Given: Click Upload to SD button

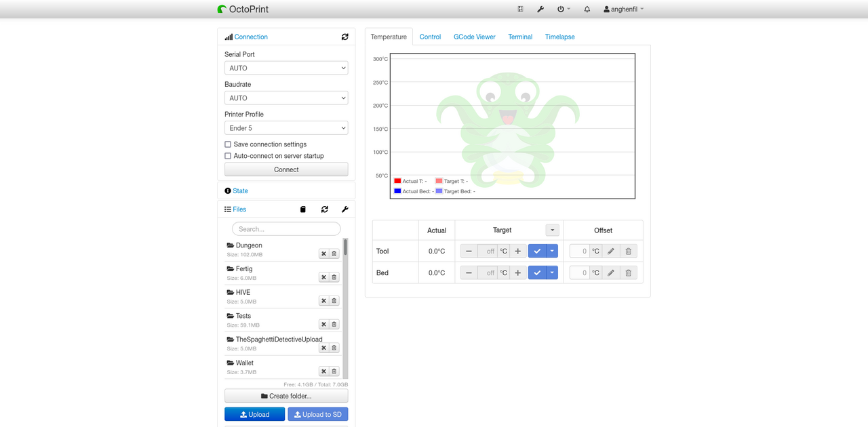Looking at the screenshot, I should tap(318, 414).
